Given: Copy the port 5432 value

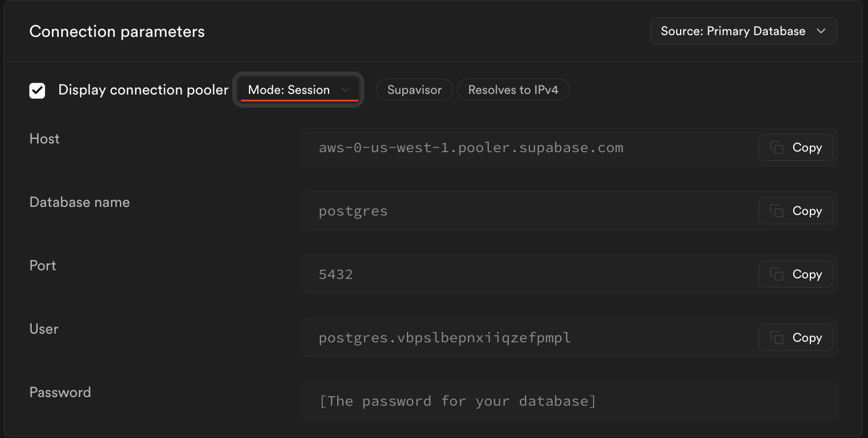Looking at the screenshot, I should coord(795,274).
